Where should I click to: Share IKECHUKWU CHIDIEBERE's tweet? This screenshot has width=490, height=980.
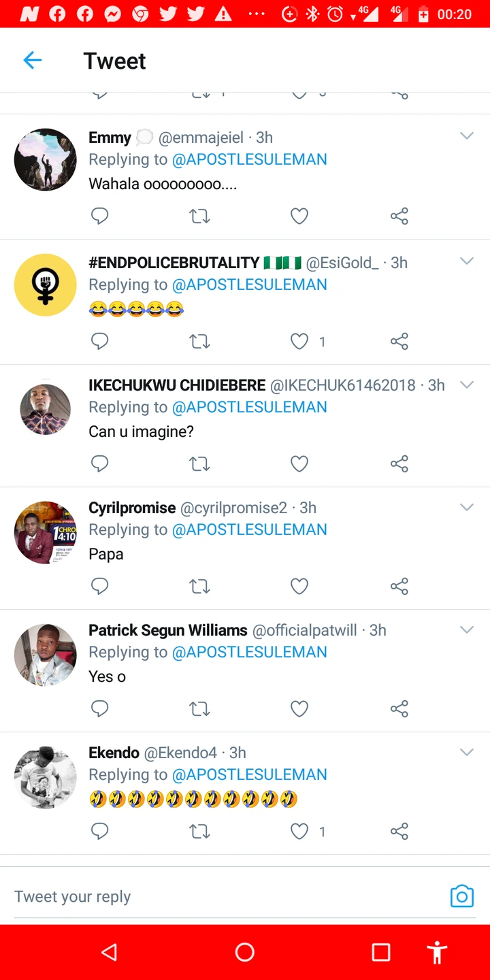pos(399,464)
